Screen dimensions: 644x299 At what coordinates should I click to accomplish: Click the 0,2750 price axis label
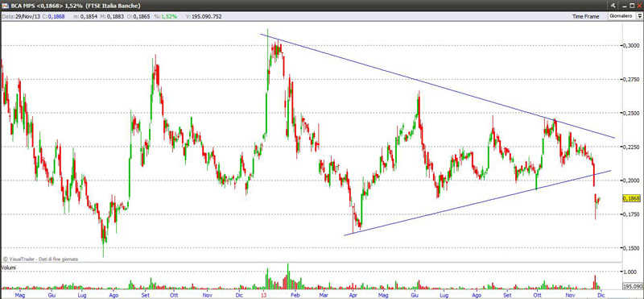[x=632, y=79]
